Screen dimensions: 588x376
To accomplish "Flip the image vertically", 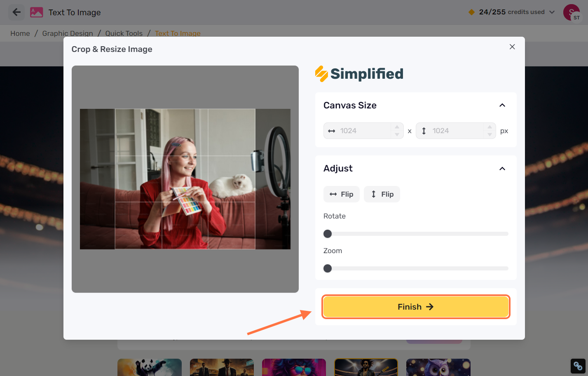I will tap(382, 194).
